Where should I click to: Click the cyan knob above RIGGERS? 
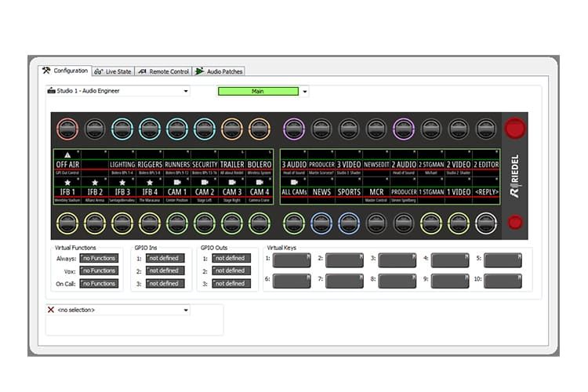tap(150, 129)
